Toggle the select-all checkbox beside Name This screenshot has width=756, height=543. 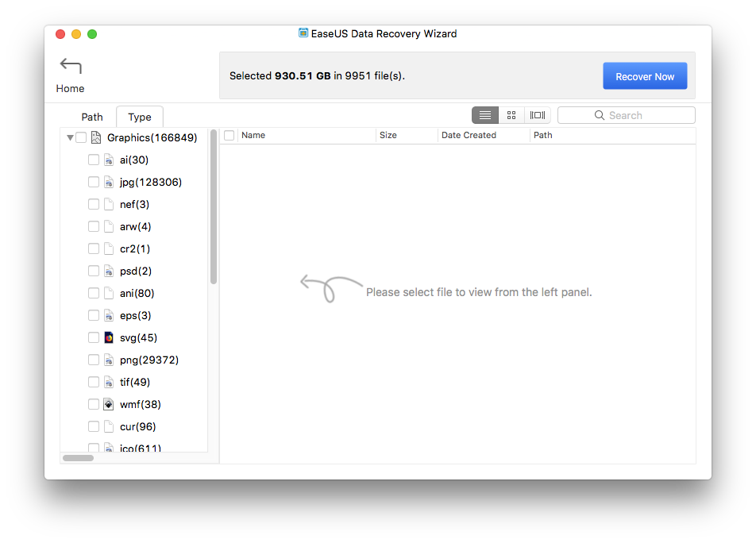pos(229,136)
